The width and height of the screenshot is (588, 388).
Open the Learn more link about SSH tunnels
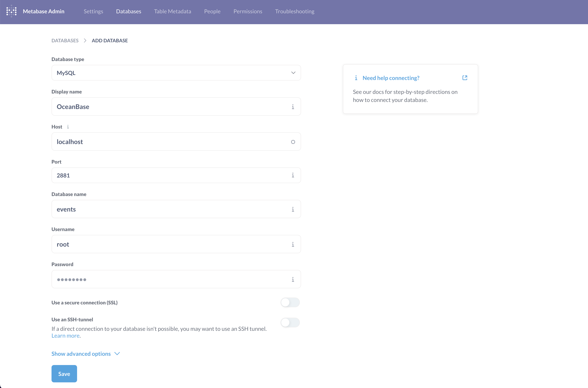pyautogui.click(x=65, y=336)
